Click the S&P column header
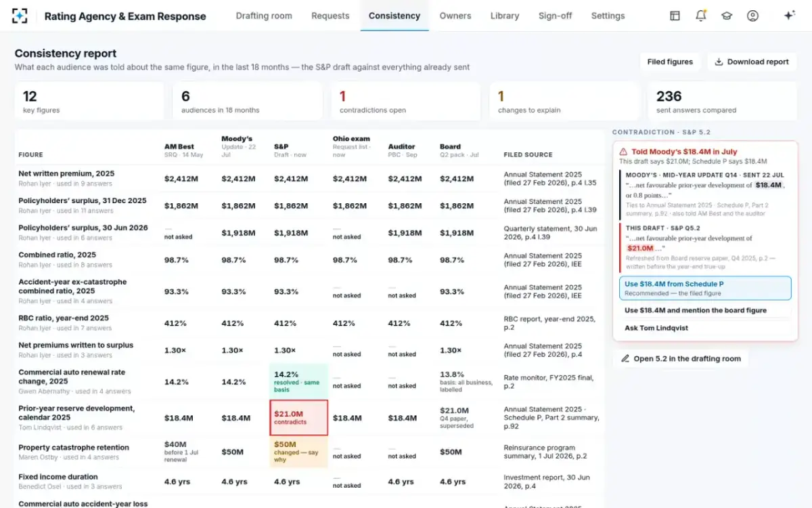Viewport: 812px width, 508px height. [290, 150]
